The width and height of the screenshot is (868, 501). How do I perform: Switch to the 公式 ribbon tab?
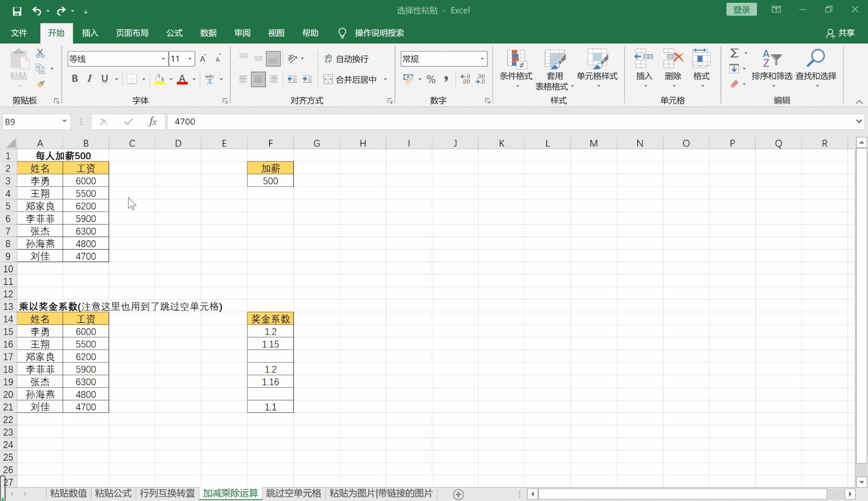(175, 33)
